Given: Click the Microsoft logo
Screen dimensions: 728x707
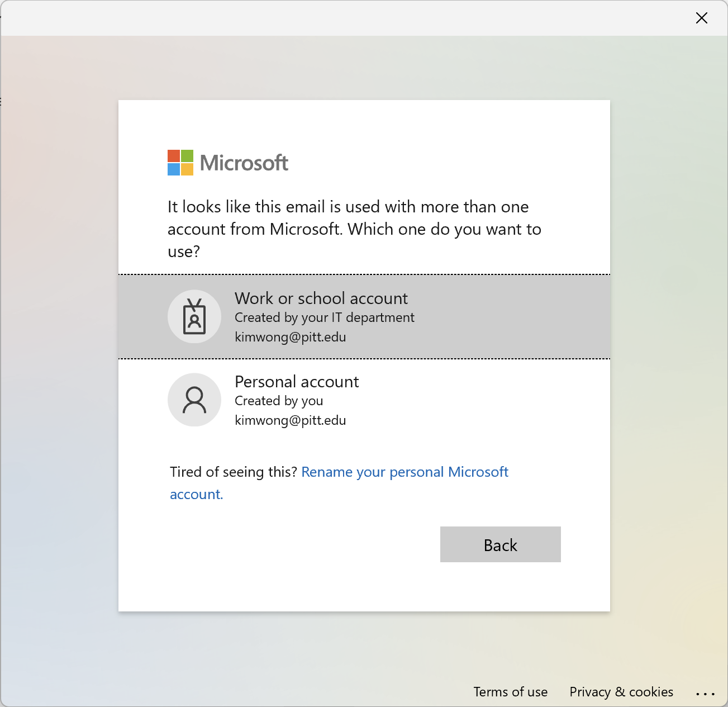Looking at the screenshot, I should coord(228,163).
